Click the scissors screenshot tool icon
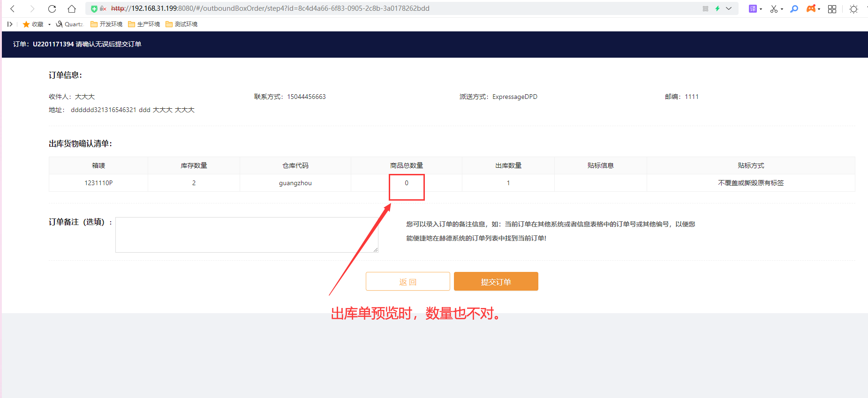This screenshot has height=398, width=868. click(774, 9)
